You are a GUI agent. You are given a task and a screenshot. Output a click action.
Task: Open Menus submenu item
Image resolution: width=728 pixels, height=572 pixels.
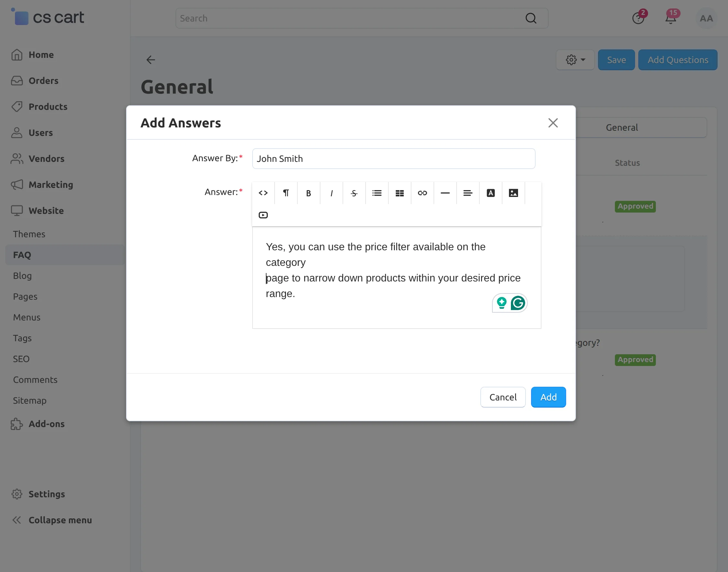coord(27,317)
